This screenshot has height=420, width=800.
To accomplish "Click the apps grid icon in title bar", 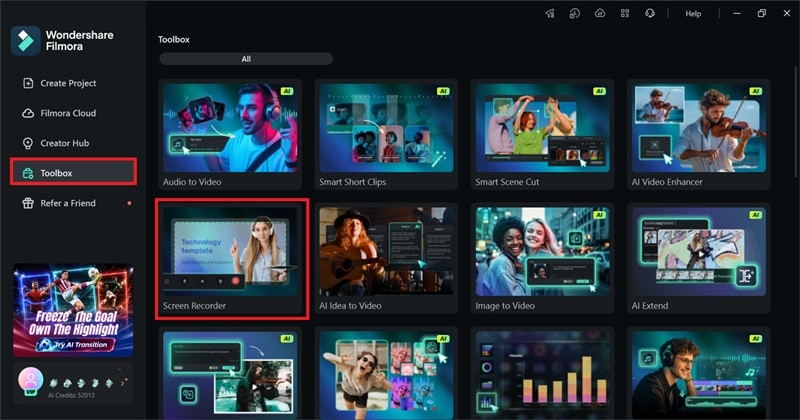I will coord(625,14).
